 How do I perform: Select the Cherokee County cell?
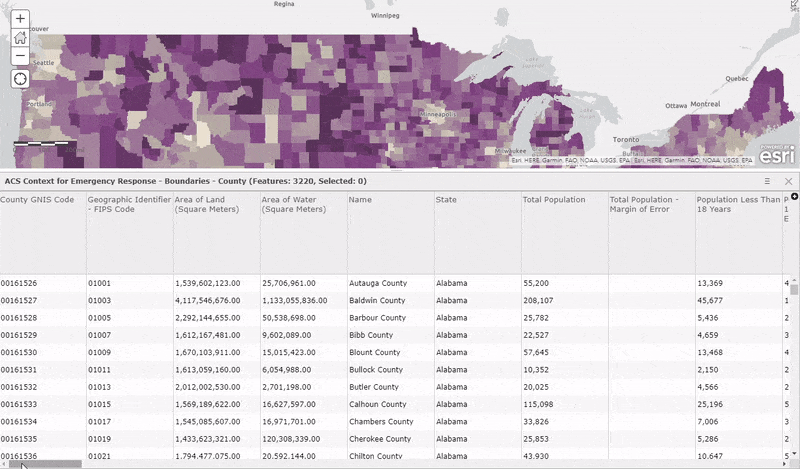click(x=380, y=439)
